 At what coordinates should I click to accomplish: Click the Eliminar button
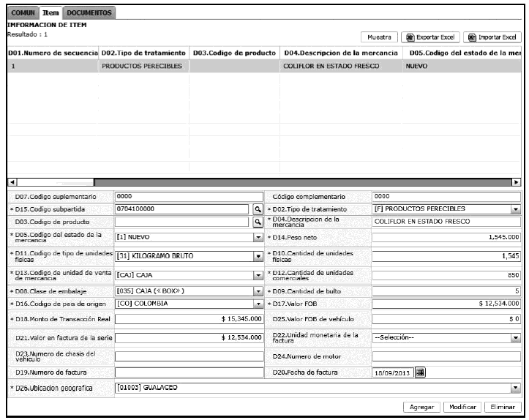click(503, 407)
